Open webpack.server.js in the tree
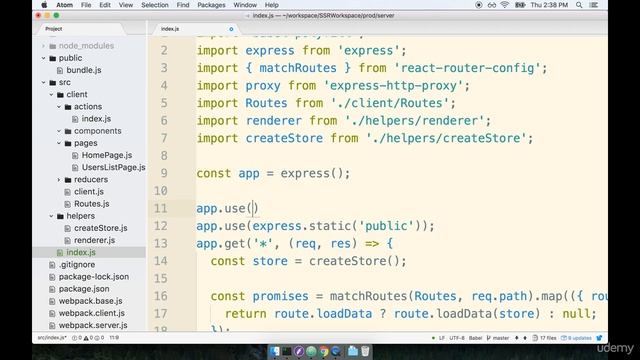This screenshot has width=640, height=360. 93,325
